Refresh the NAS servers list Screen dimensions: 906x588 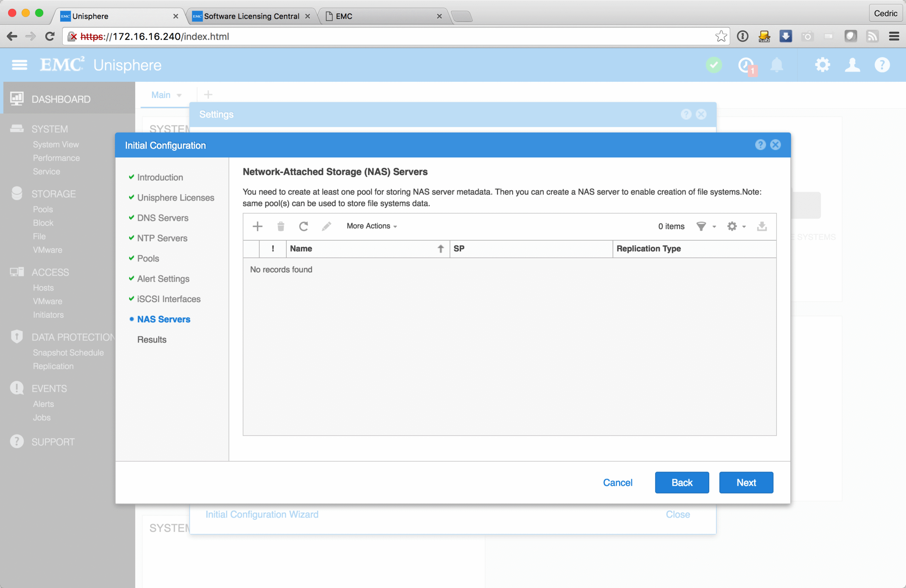(x=303, y=226)
